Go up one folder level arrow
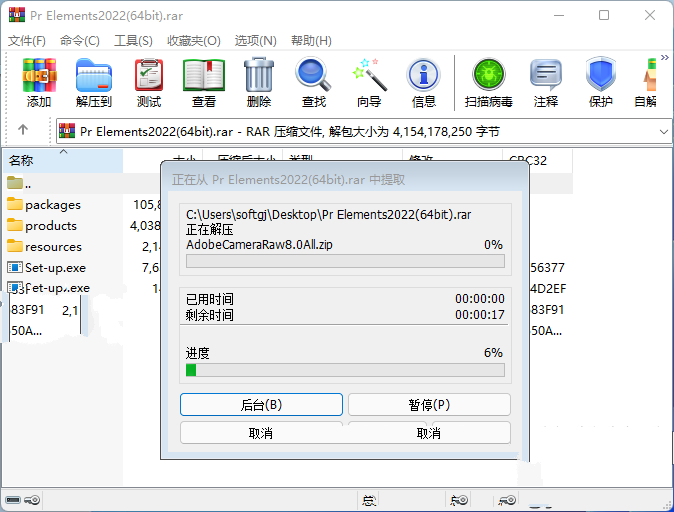 point(23,129)
